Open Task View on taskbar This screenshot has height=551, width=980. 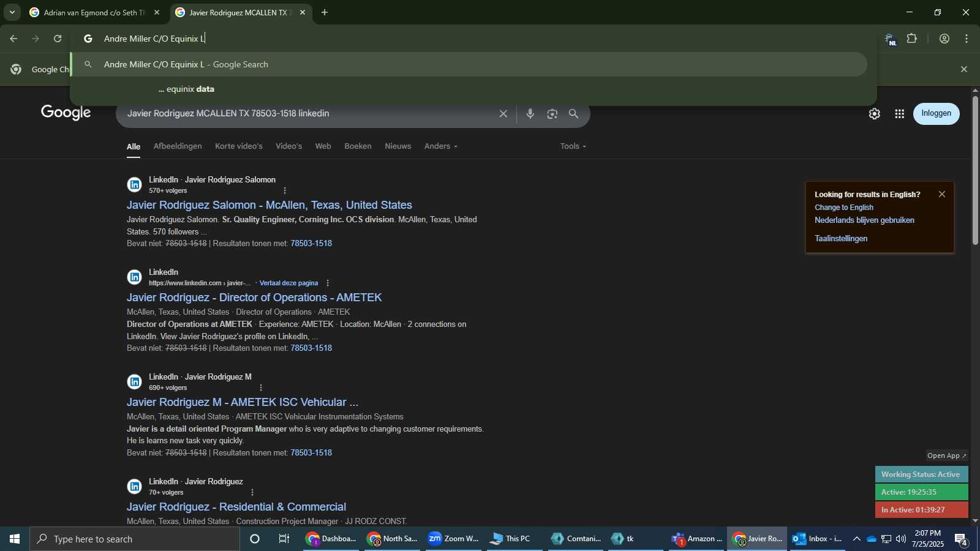coord(284,539)
